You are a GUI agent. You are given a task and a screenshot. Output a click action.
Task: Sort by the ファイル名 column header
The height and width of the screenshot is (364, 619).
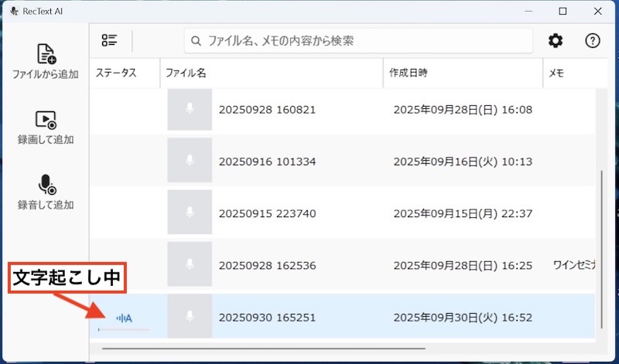[x=186, y=73]
